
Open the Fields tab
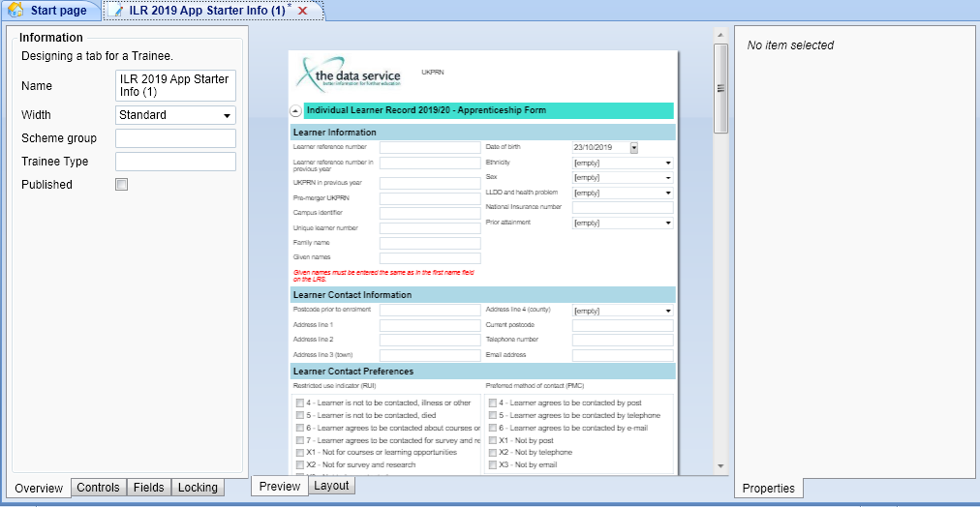[148, 488]
